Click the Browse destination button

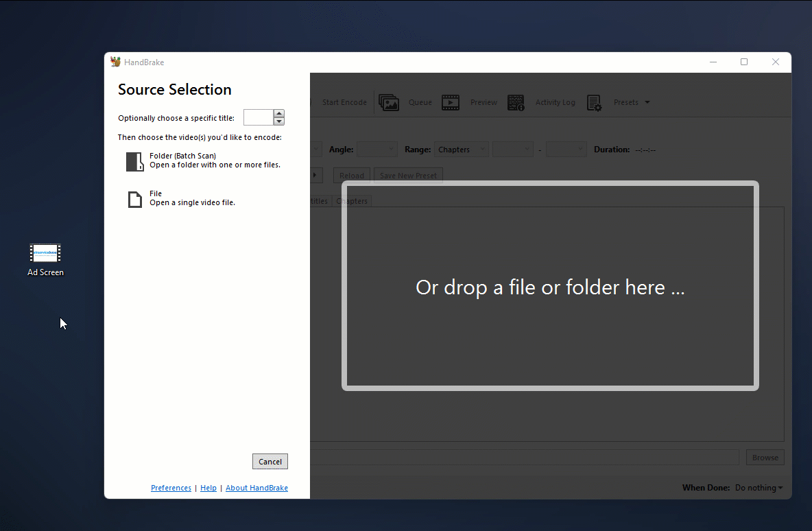point(765,458)
